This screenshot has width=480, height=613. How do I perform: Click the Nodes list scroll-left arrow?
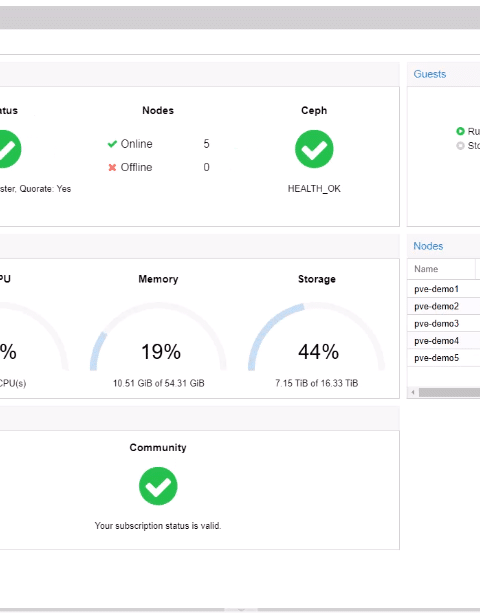[x=413, y=393]
